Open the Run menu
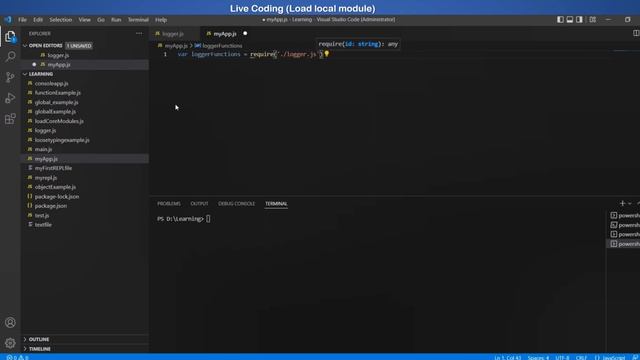The image size is (640, 360). click(x=116, y=20)
